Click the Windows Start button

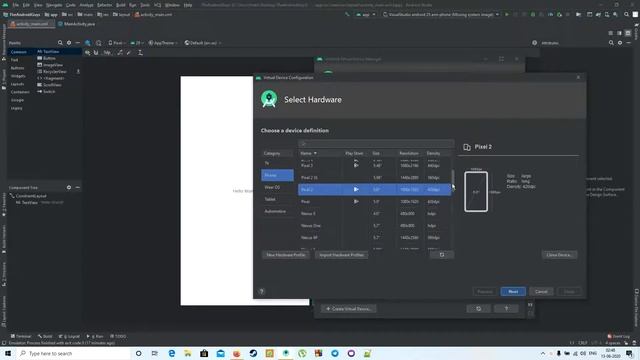click(x=8, y=353)
